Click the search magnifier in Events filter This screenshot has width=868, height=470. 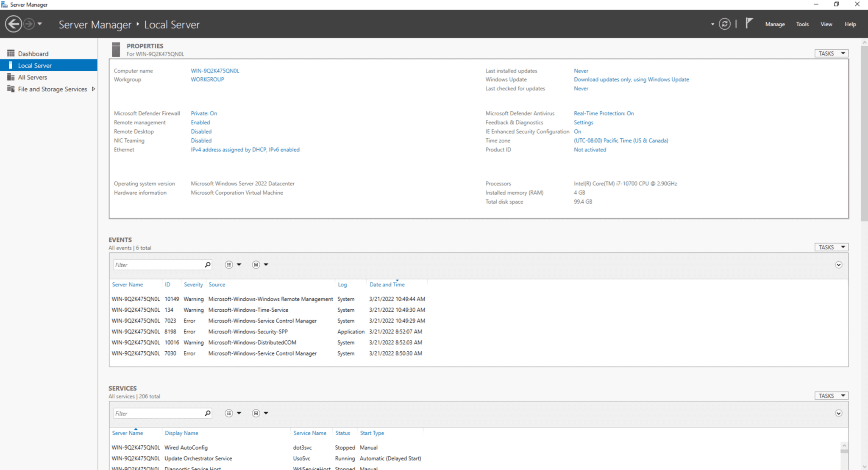tap(208, 265)
